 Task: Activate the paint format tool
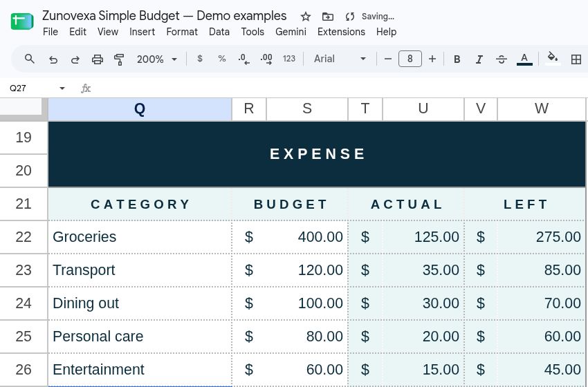(119, 59)
